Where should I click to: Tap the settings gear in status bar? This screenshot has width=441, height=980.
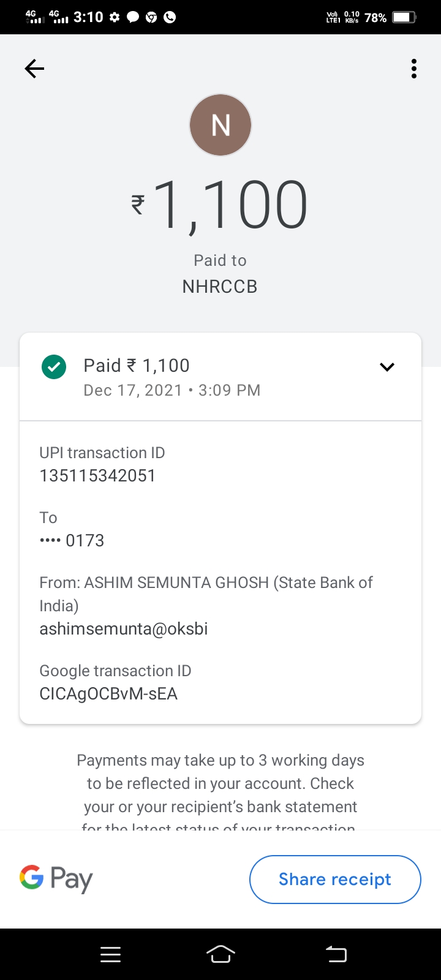pos(115,17)
